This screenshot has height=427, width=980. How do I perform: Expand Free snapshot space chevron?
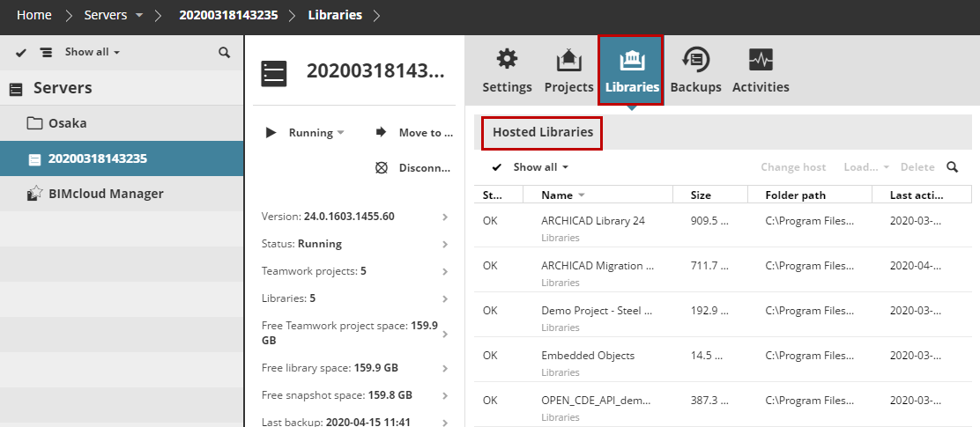point(445,396)
